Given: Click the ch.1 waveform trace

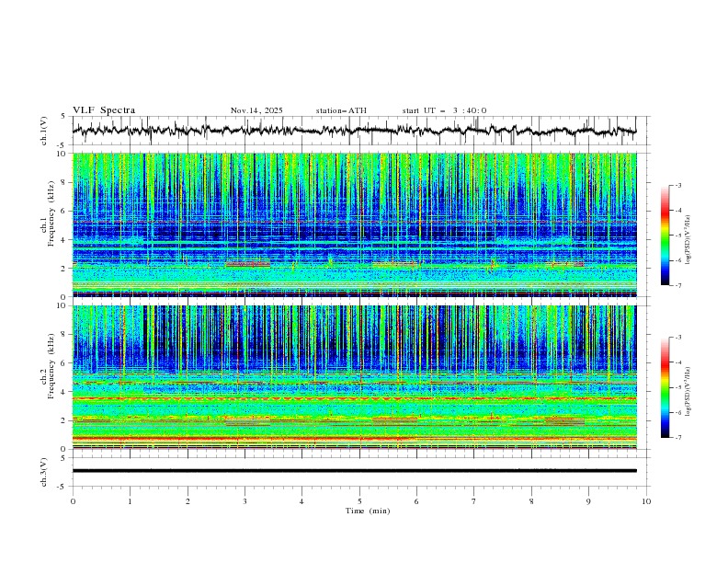Looking at the screenshot, I should click(354, 131).
